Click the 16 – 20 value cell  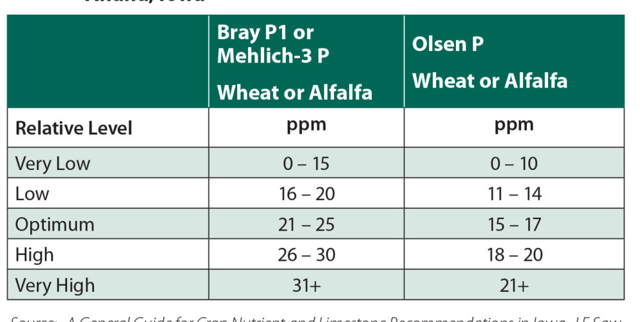pos(307,194)
